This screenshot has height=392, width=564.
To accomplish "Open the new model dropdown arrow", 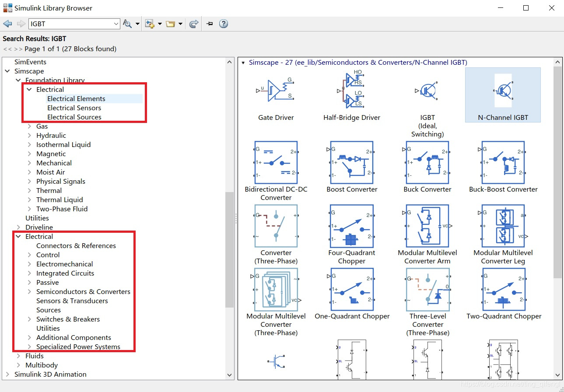I will point(160,24).
